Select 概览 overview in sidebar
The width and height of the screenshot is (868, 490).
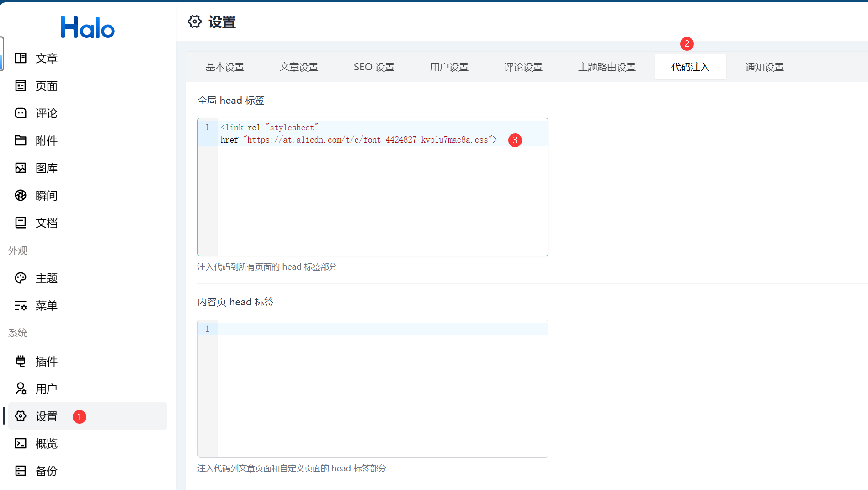[x=46, y=444]
